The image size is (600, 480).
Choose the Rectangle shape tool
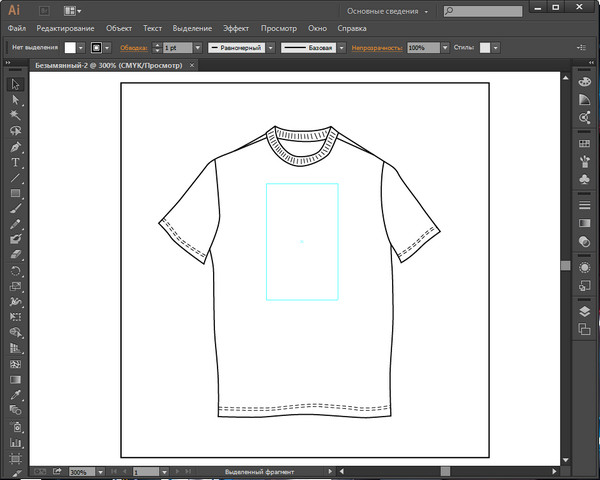[x=16, y=193]
